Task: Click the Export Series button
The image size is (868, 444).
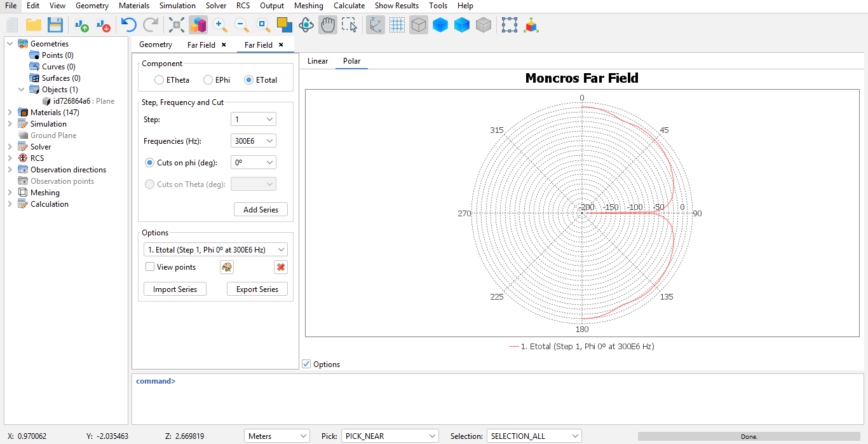Action: click(257, 289)
